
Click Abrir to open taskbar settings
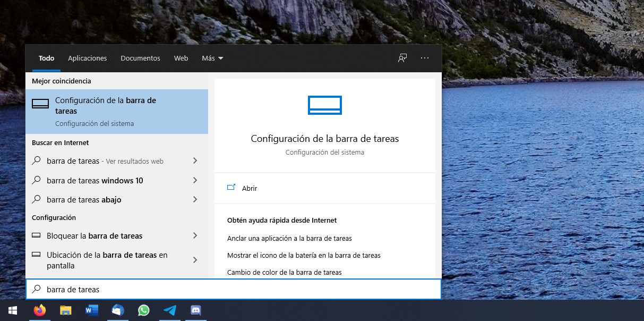click(x=249, y=188)
